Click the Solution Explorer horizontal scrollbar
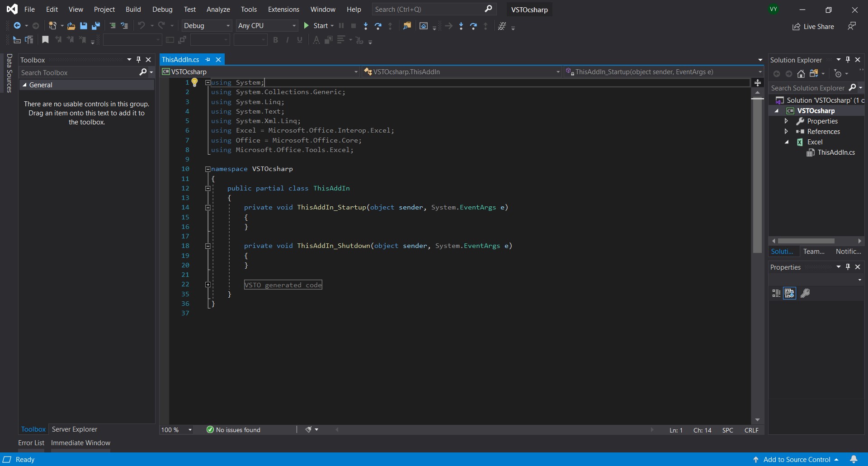 tap(806, 241)
